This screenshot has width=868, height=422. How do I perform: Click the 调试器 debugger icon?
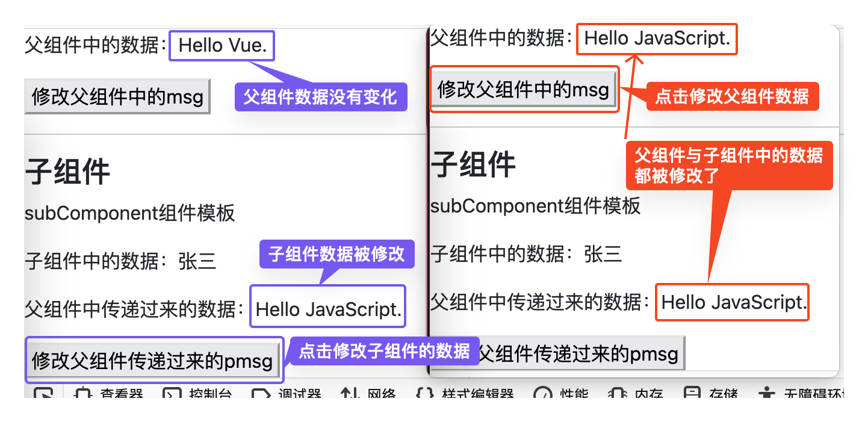[x=260, y=394]
